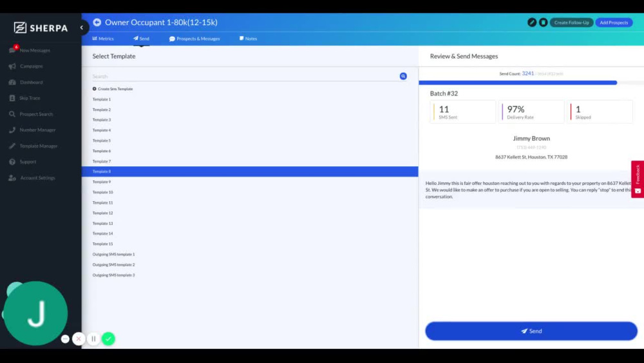Viewport: 644px width, 363px height.
Task: Click the Dashboard gauge icon
Action: tap(12, 83)
